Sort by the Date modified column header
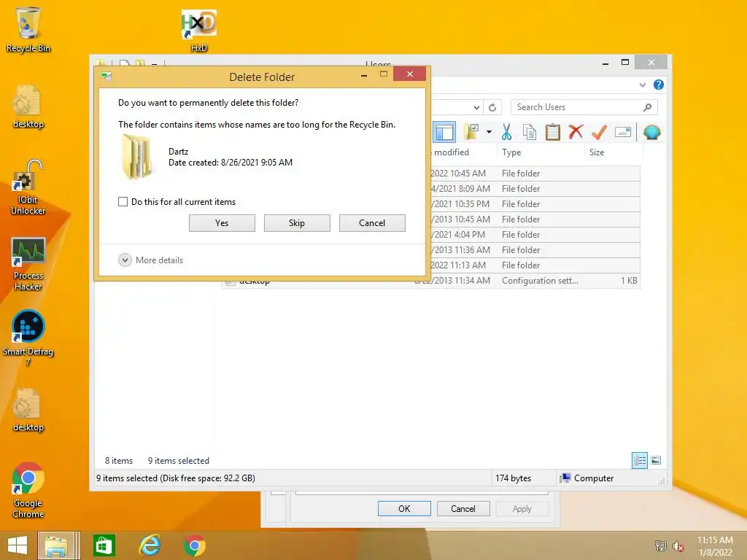 coord(451,152)
